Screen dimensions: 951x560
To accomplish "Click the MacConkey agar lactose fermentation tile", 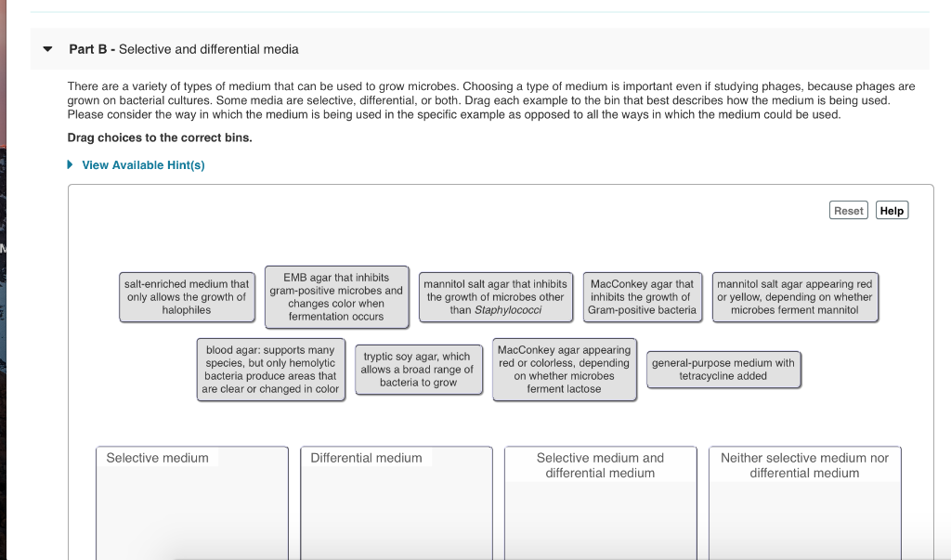I will click(x=564, y=369).
